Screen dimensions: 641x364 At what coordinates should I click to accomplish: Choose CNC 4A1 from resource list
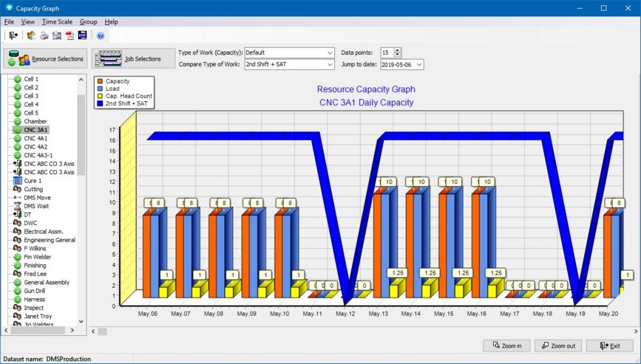coord(35,138)
